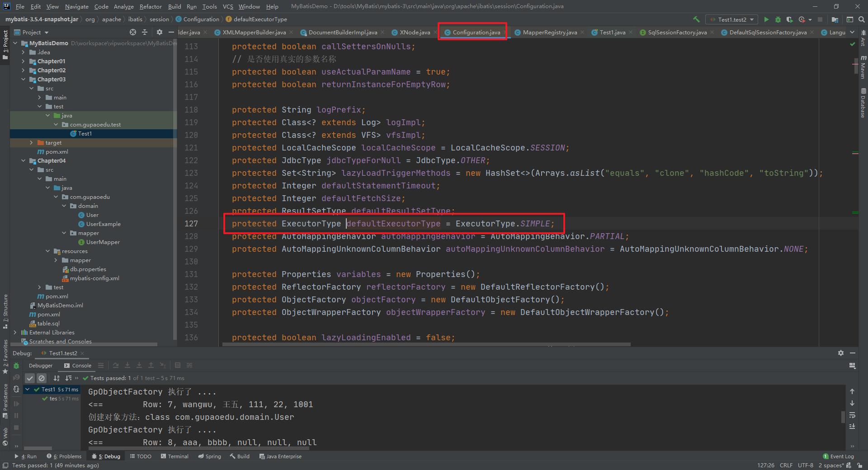Screen dimensions: 868x470
Task: Open the Navigate menu
Action: [x=76, y=6]
